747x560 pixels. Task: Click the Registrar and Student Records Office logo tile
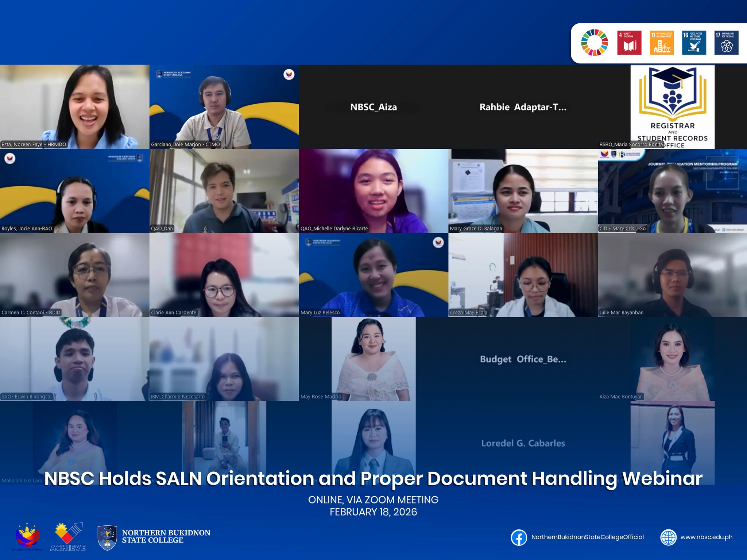point(672,106)
